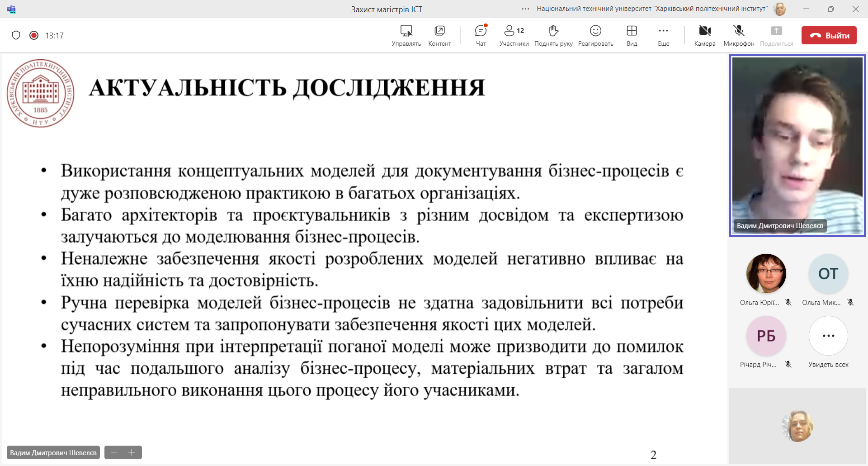The image size is (868, 466).
Task: Open title bar three-dot options menu
Action: coord(525,9)
